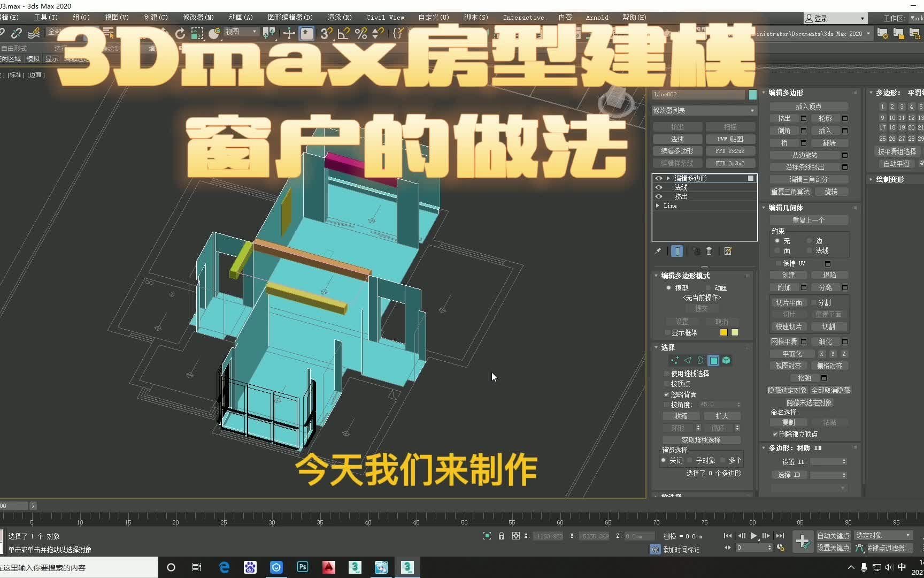
Task: Enable the 3D Snaps Toggle
Action: [x=325, y=33]
